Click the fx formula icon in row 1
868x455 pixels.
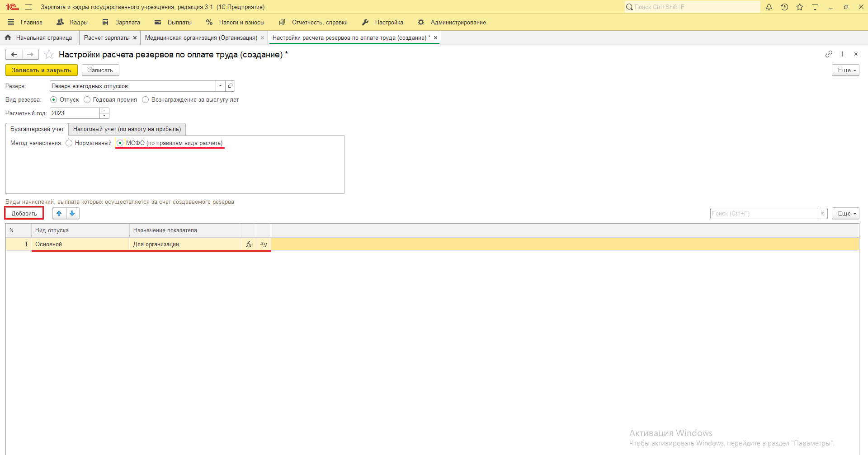pos(249,244)
